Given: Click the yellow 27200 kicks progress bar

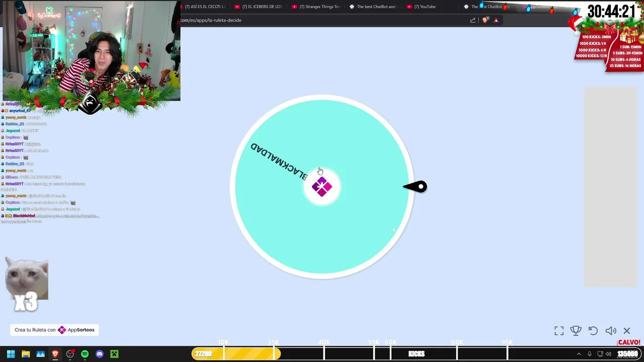Looking at the screenshot, I should pos(236,354).
